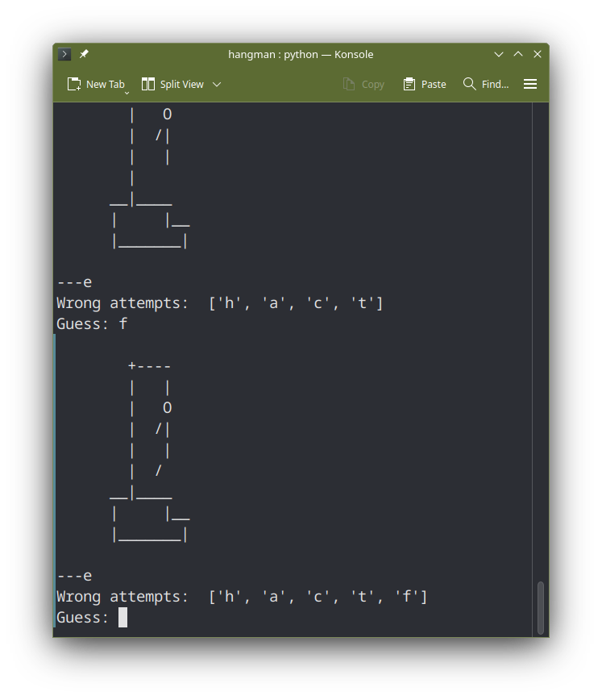Click the Konsole app icon in title bar
The height and width of the screenshot is (700, 602).
point(64,54)
